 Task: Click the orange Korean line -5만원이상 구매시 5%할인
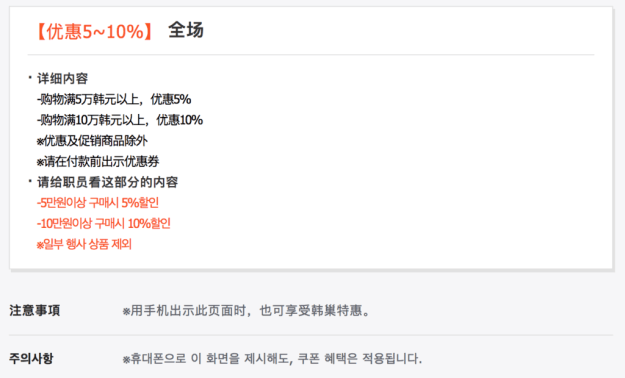98,203
